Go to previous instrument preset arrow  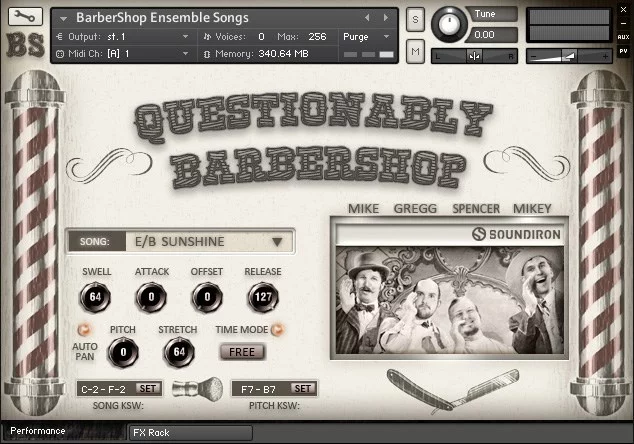click(x=367, y=17)
